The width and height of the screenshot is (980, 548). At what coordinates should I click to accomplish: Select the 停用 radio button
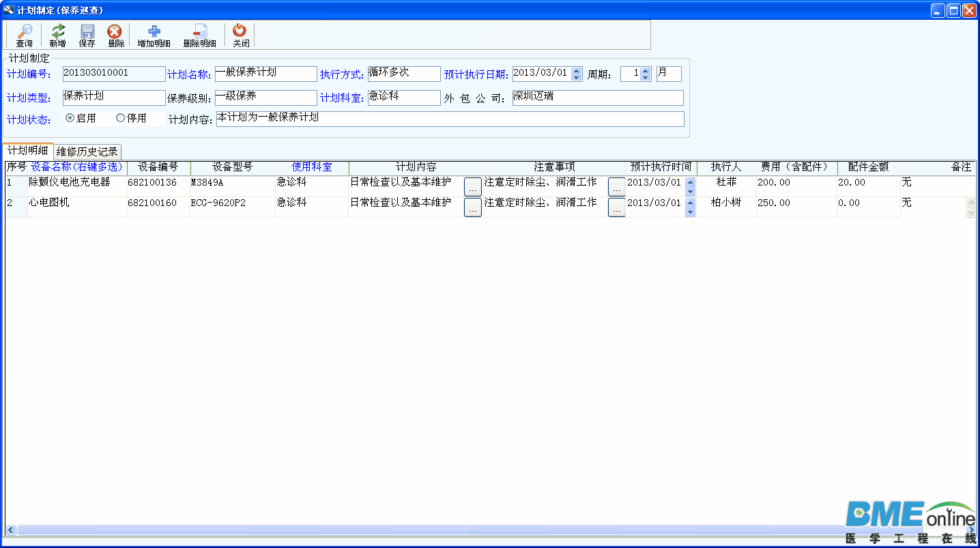(x=120, y=118)
